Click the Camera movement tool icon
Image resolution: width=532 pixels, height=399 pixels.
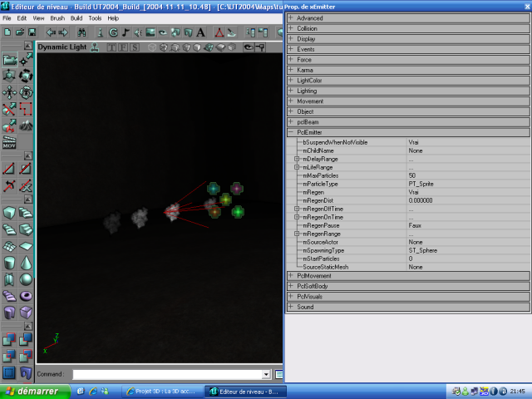8,60
